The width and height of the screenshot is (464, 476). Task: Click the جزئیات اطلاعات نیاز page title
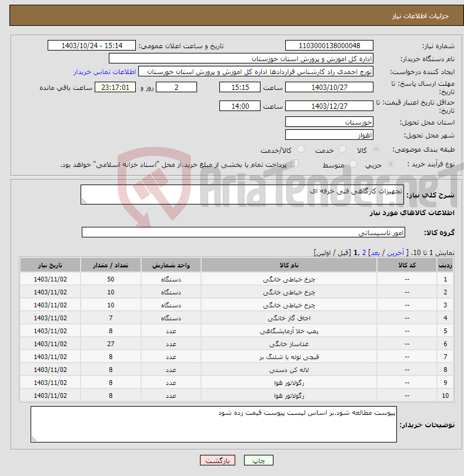(420, 16)
